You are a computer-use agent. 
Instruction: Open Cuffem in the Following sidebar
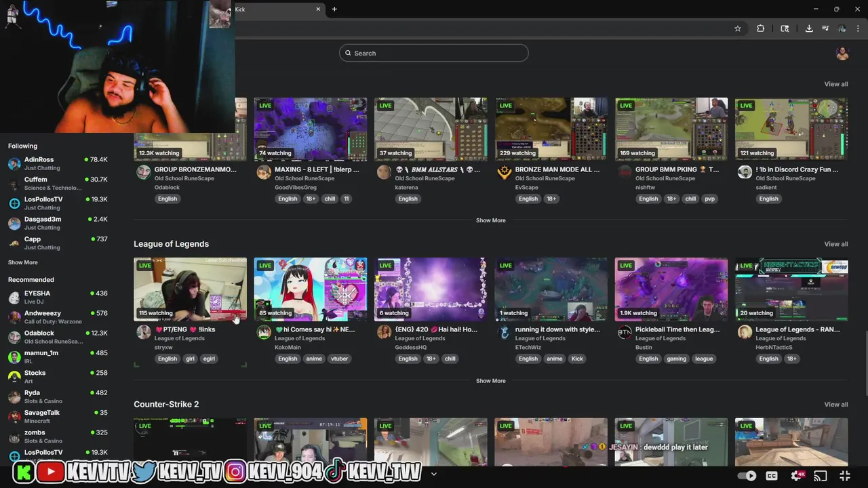(x=58, y=183)
